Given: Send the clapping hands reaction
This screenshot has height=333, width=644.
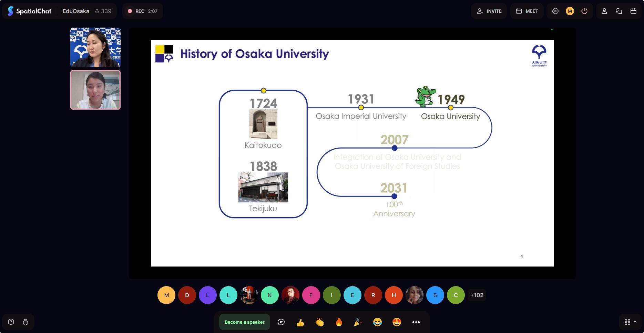Looking at the screenshot, I should tap(320, 322).
